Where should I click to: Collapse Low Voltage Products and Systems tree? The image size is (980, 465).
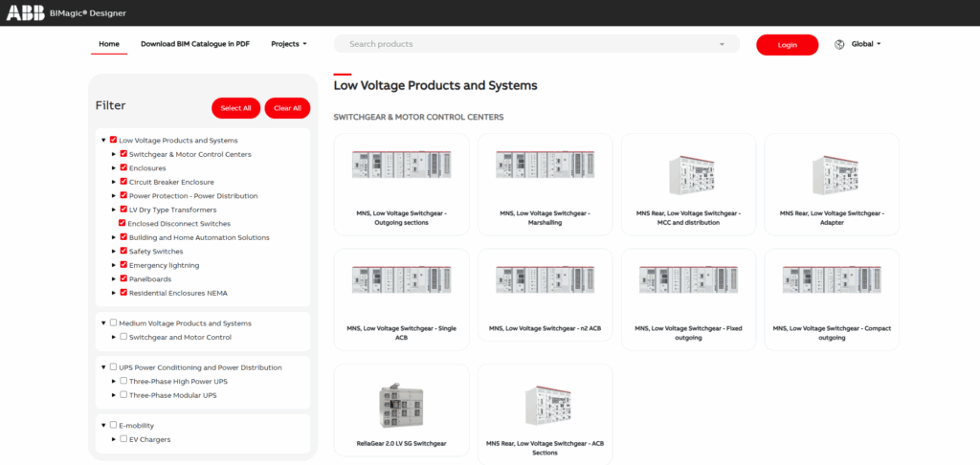tap(103, 140)
